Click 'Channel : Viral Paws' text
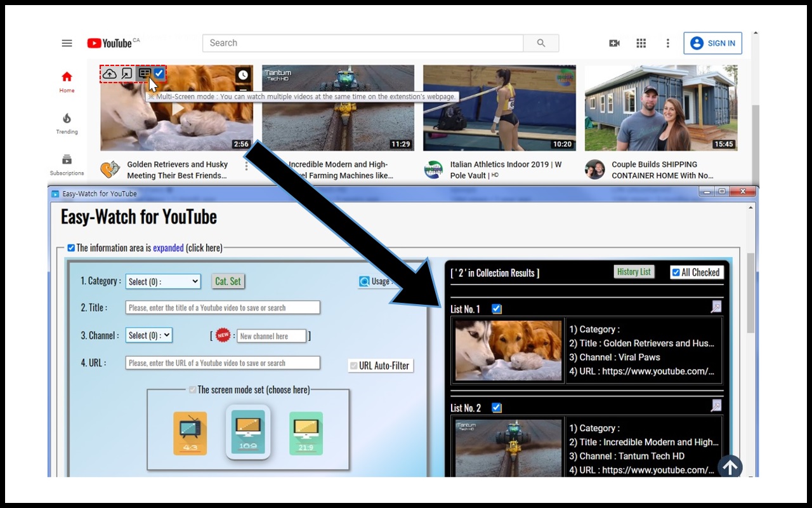 pyautogui.click(x=615, y=357)
